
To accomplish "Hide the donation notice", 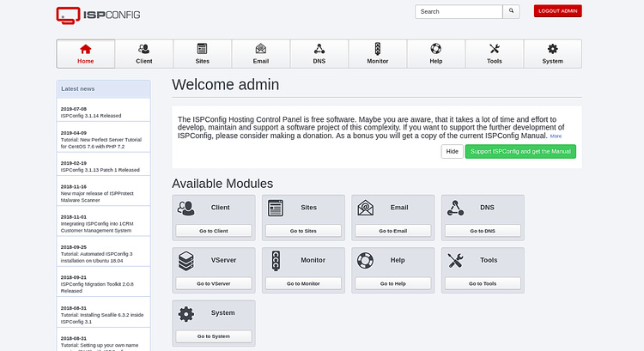I will (x=452, y=152).
